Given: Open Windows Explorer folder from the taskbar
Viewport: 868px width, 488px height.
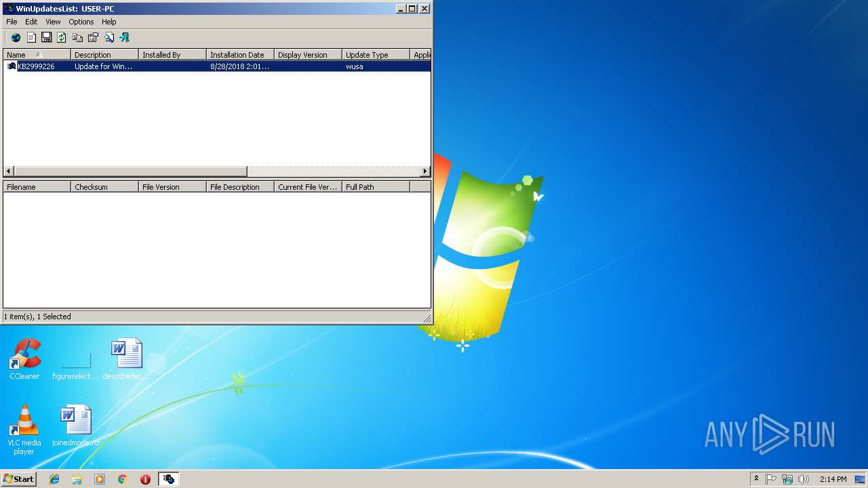Looking at the screenshot, I should (x=77, y=479).
